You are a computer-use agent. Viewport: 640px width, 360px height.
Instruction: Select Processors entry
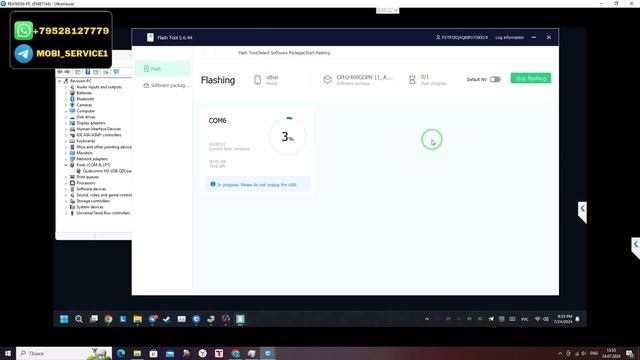tap(86, 183)
